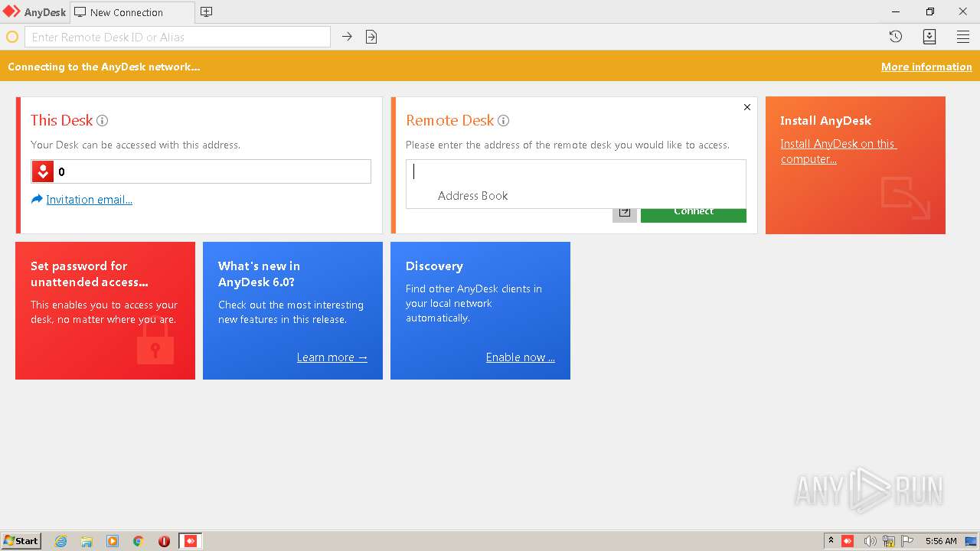Open the hamburger main menu
This screenshot has height=551, width=980.
(x=963, y=37)
